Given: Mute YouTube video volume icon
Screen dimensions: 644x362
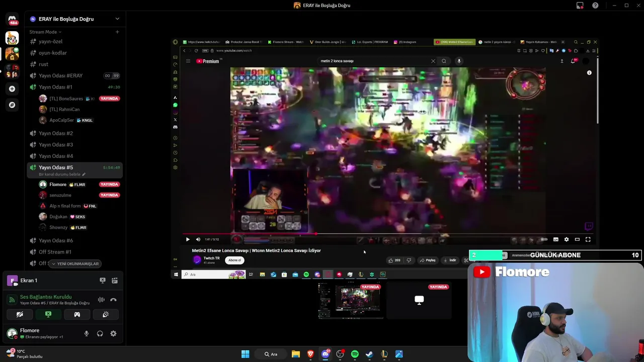Looking at the screenshot, I should click(x=198, y=239).
